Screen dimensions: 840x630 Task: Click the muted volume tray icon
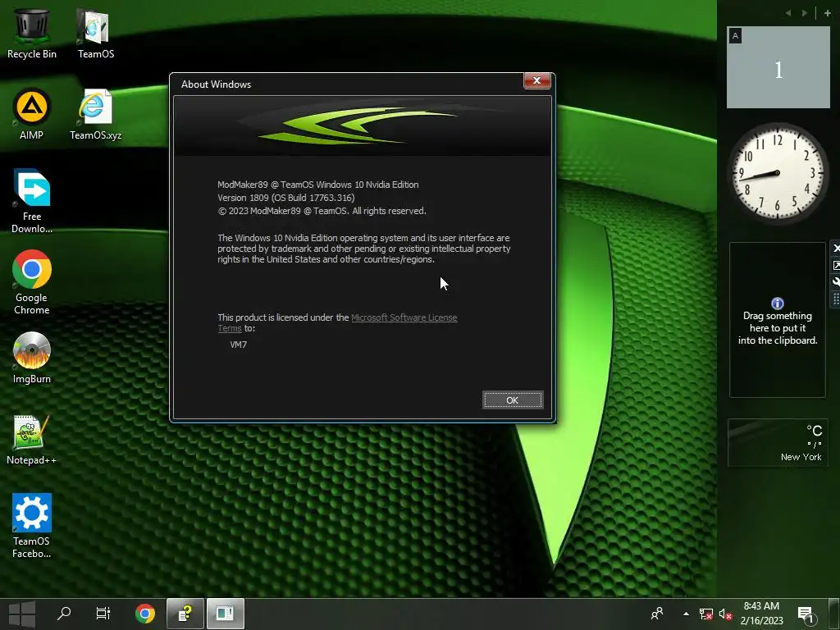click(725, 614)
